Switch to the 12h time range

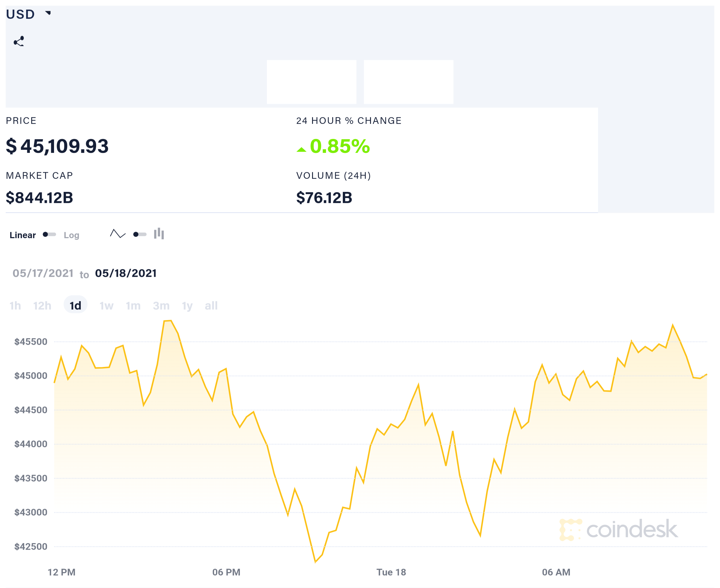point(42,306)
